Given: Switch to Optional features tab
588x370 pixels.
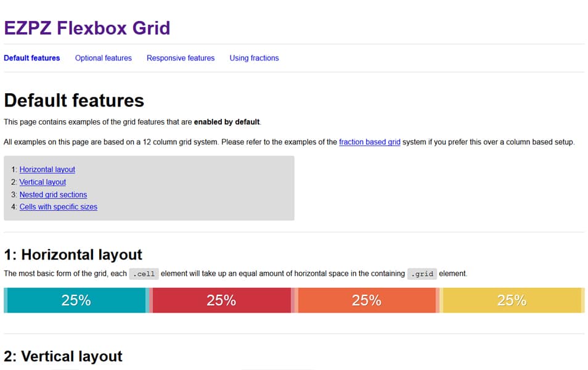Looking at the screenshot, I should click(104, 58).
